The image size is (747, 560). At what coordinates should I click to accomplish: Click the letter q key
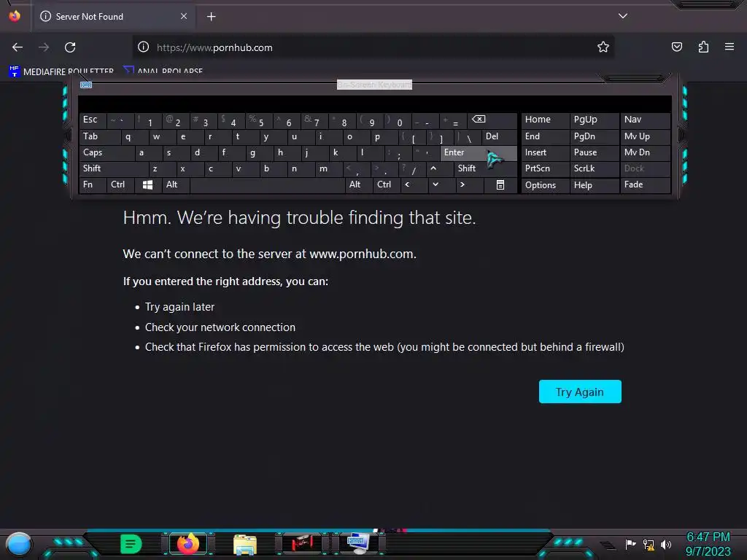(x=134, y=136)
